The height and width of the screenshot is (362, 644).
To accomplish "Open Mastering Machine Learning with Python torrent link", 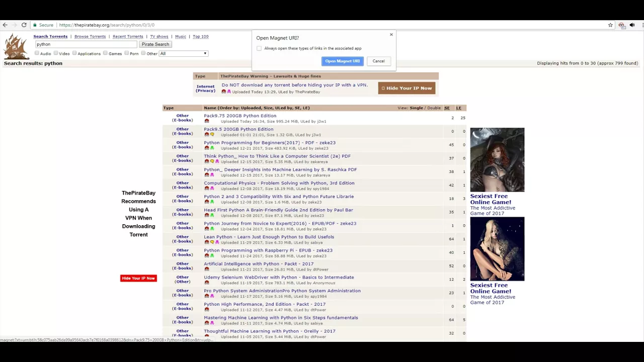I will click(281, 318).
